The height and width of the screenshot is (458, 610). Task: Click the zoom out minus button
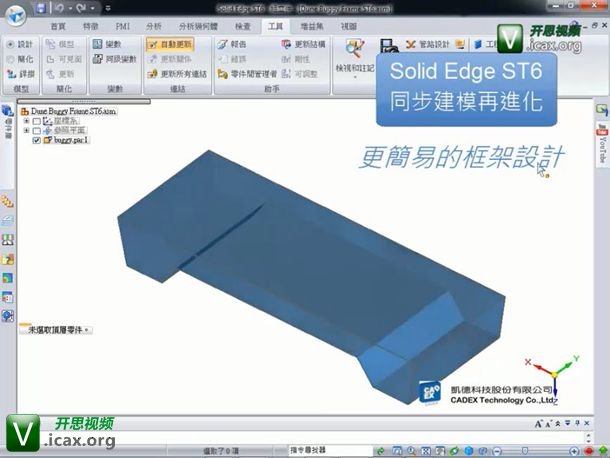tap(497, 451)
